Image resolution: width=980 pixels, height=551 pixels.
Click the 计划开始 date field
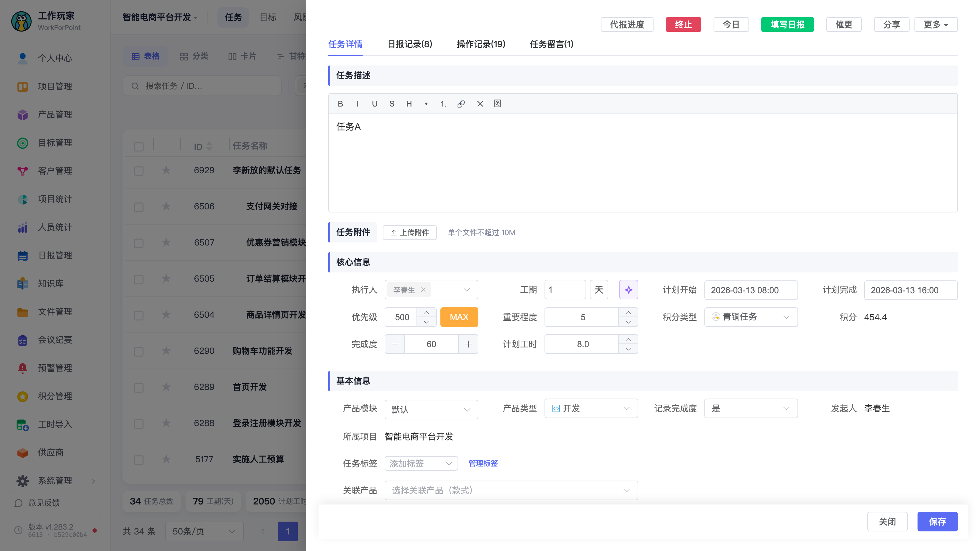point(751,290)
